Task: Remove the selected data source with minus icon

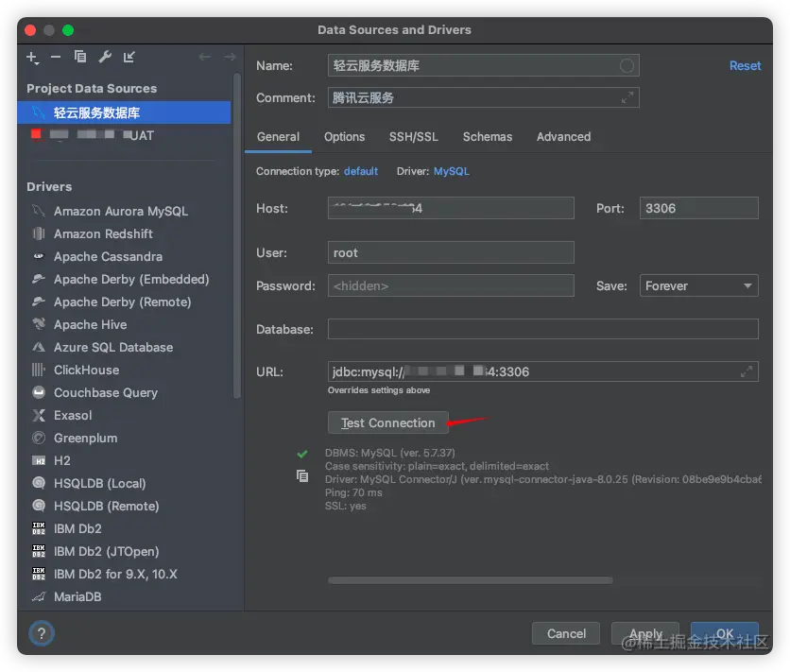Action: click(x=56, y=57)
